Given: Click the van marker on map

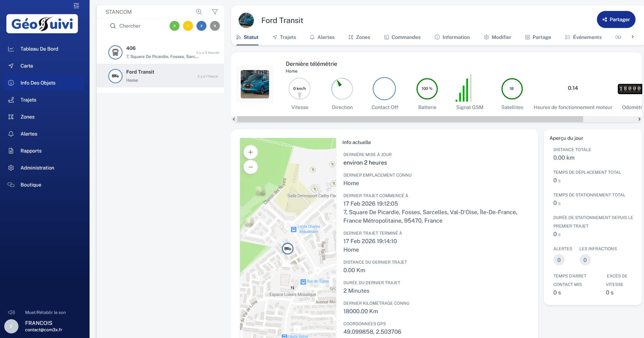Looking at the screenshot, I should click(288, 248).
